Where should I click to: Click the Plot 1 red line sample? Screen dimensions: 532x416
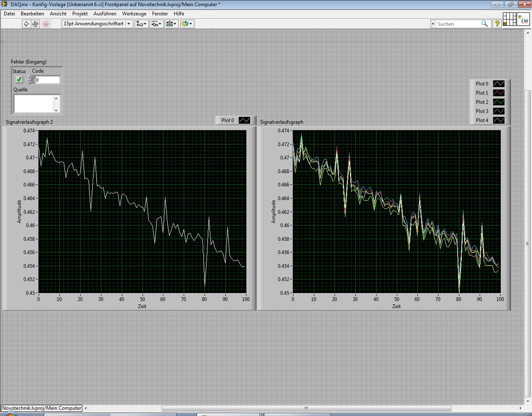coord(499,93)
